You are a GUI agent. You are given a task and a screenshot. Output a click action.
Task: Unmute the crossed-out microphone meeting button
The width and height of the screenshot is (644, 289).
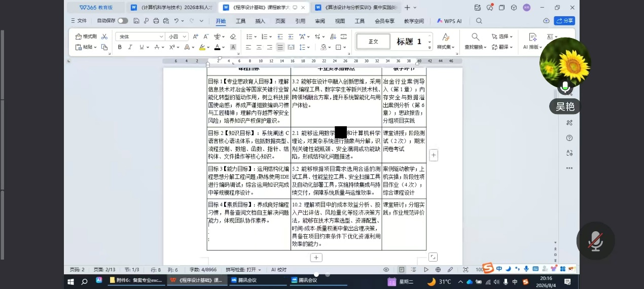pyautogui.click(x=595, y=241)
